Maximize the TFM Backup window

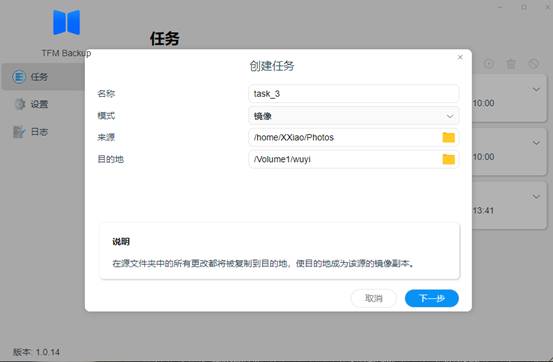pyautogui.click(x=524, y=7)
